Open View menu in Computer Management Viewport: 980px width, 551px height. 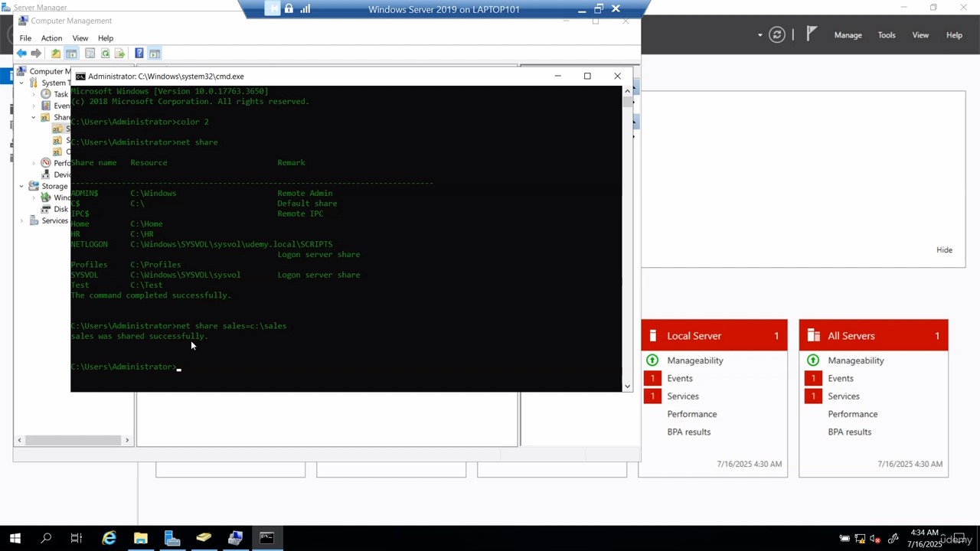[x=80, y=38]
